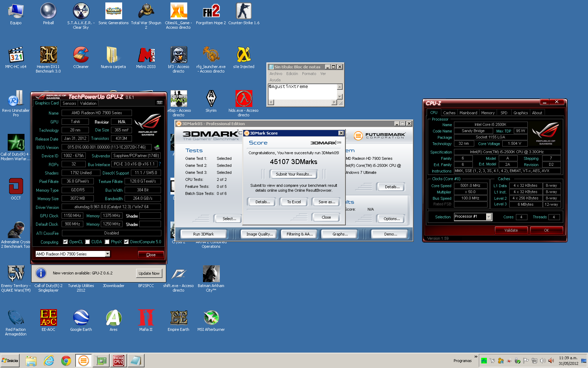This screenshot has width=588, height=368.
Task: Open the GPU selection dropdown in GPU-Z
Action: (x=107, y=254)
